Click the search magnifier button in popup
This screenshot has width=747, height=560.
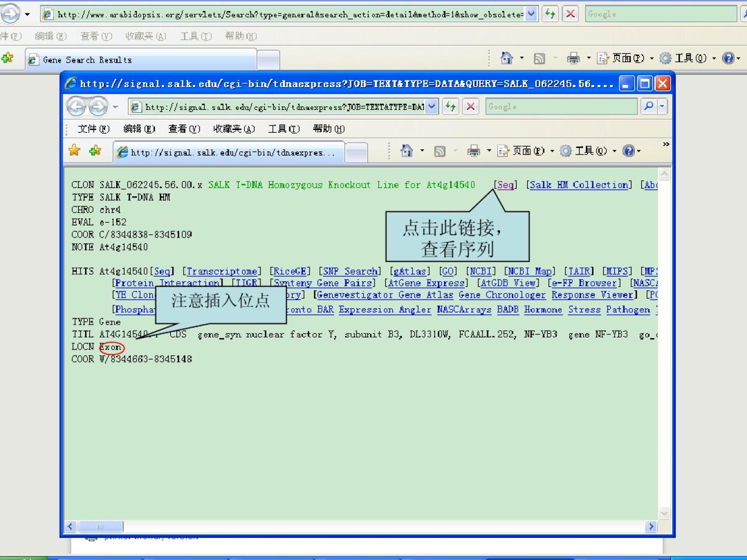[x=648, y=106]
